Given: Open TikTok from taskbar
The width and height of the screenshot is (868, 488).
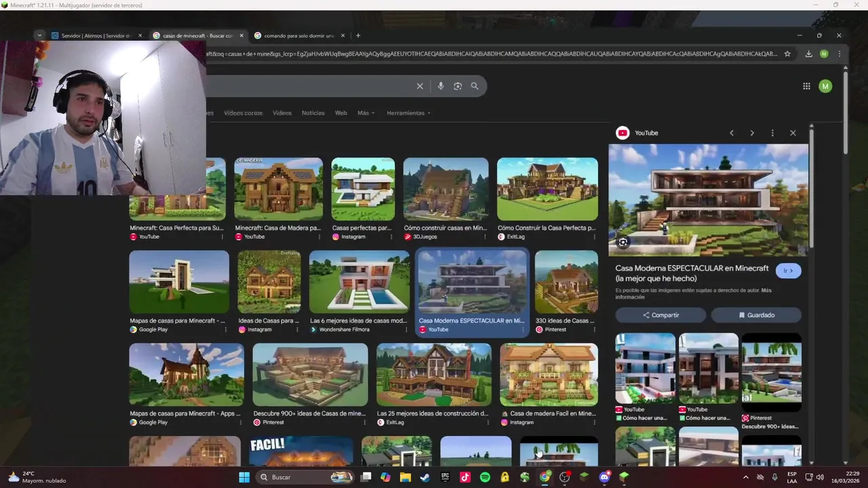Looking at the screenshot, I should (x=465, y=477).
